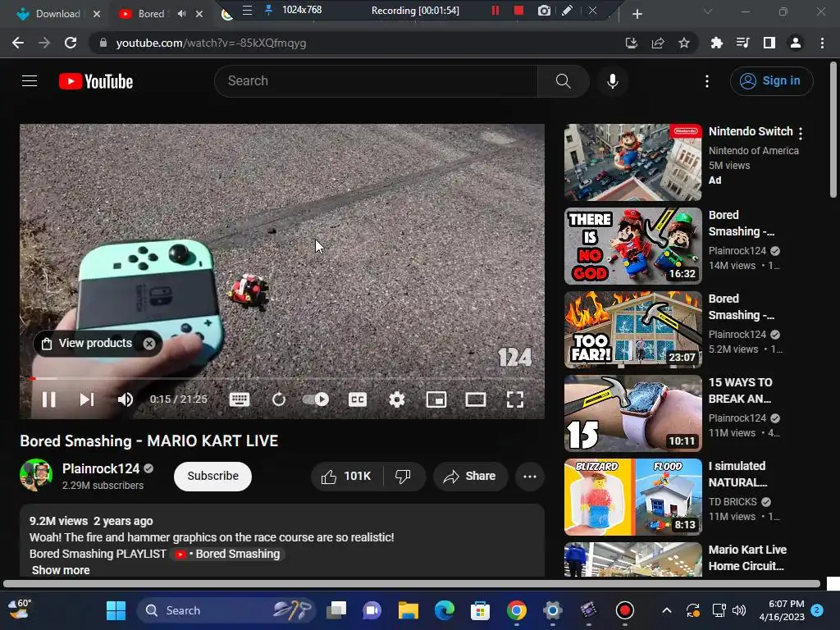Open View products shopping button
Viewport: 840px width, 630px height.
[89, 344]
